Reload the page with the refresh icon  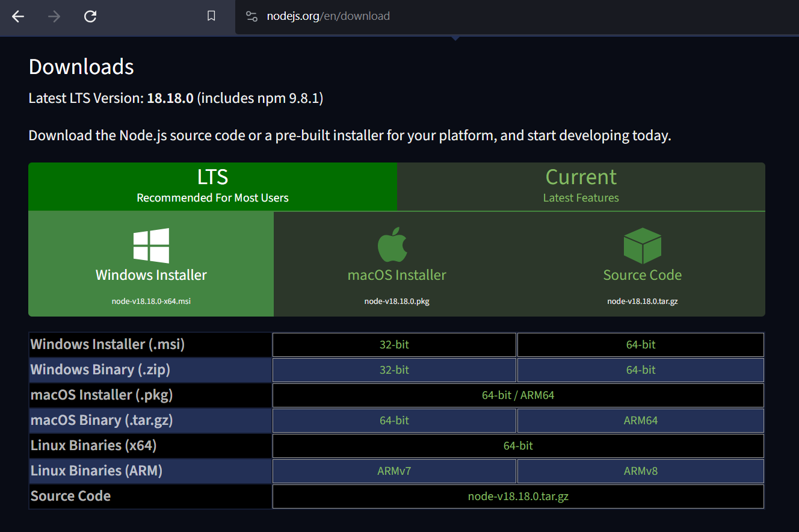(x=90, y=16)
